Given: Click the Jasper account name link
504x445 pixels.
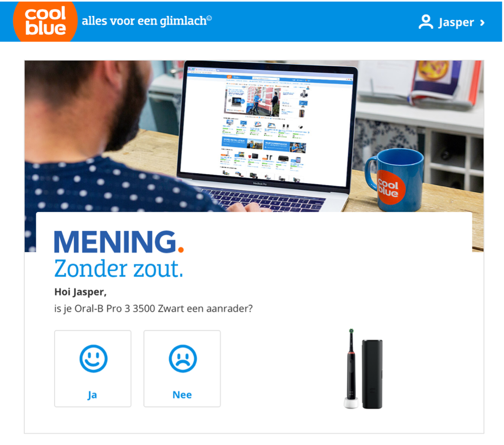Looking at the screenshot, I should pyautogui.click(x=456, y=22).
